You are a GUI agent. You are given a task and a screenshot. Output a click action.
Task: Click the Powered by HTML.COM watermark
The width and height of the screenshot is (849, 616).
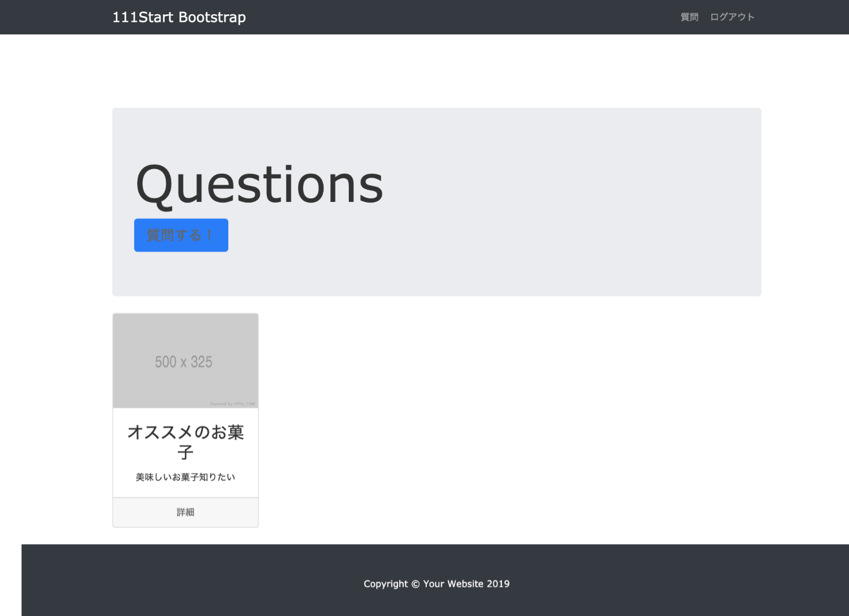(x=233, y=403)
